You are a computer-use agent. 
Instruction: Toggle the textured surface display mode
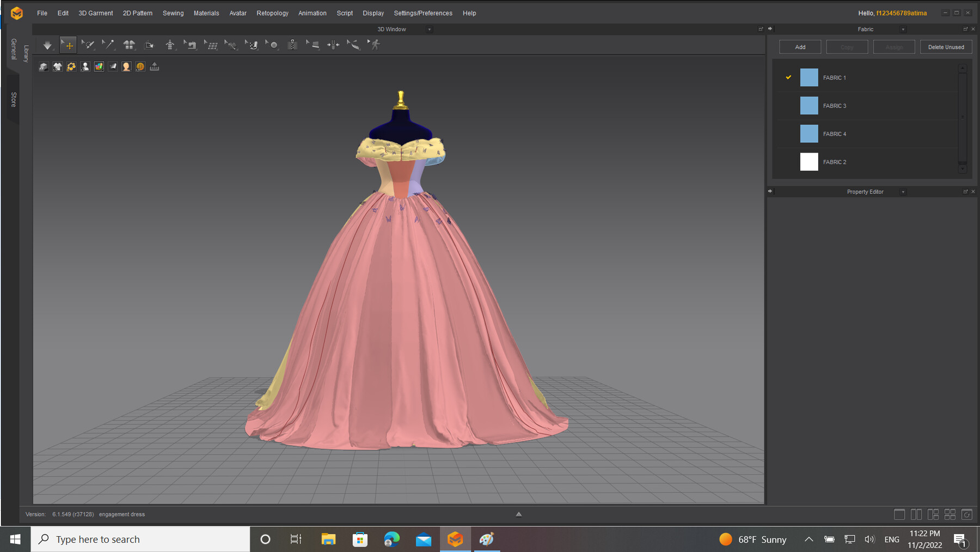tap(113, 66)
